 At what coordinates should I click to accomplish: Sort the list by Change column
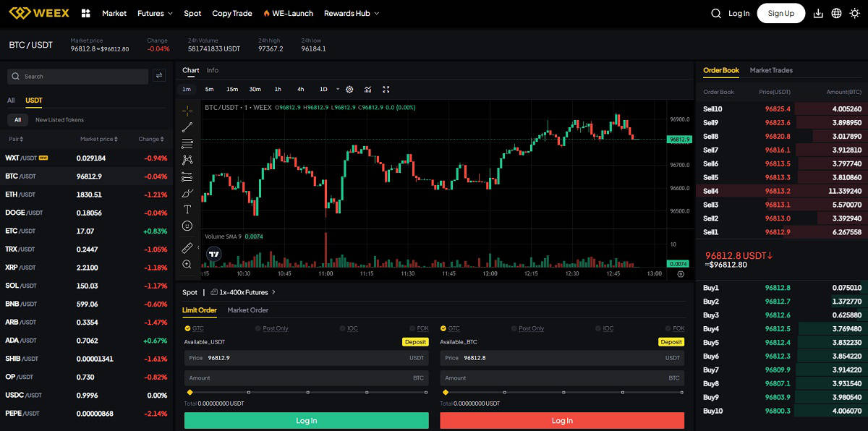tap(151, 139)
